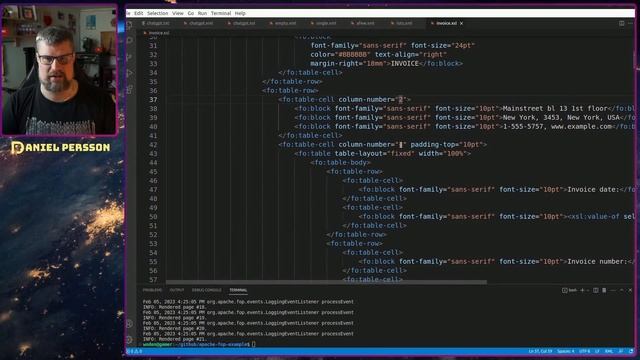
Task: Open the terminal panel ellipsis menu
Action: (x=613, y=290)
